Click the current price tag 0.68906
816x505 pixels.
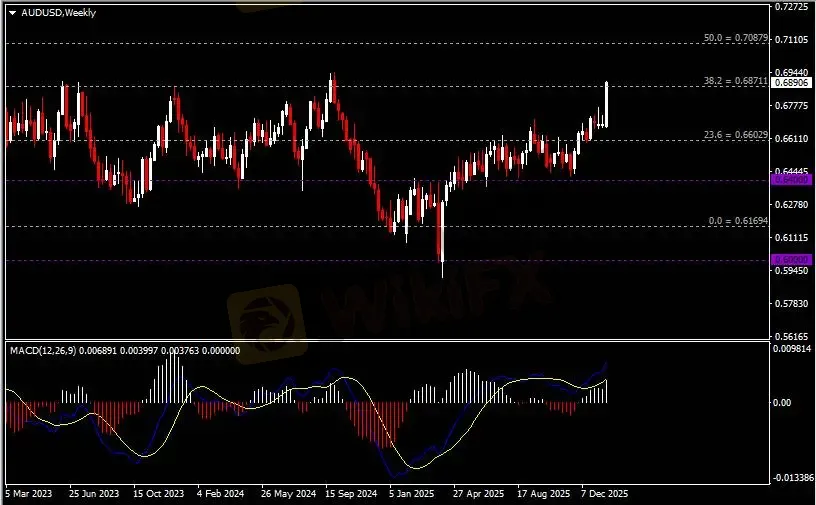coord(790,84)
